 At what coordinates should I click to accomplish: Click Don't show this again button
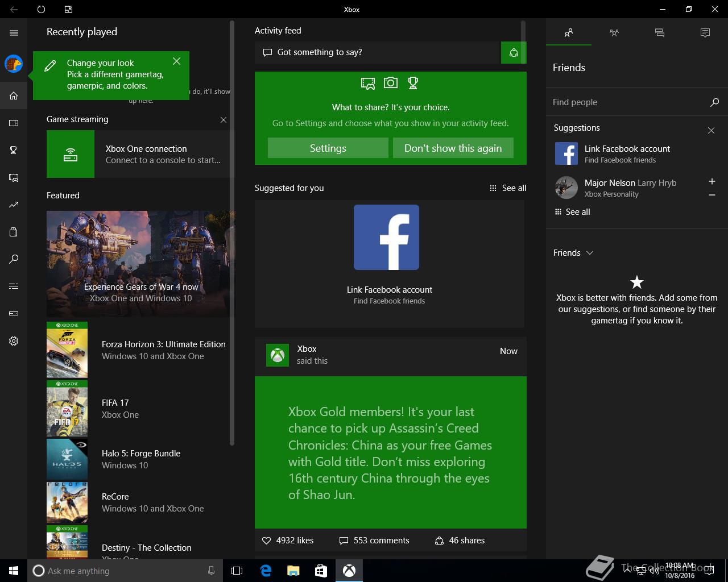[453, 148]
